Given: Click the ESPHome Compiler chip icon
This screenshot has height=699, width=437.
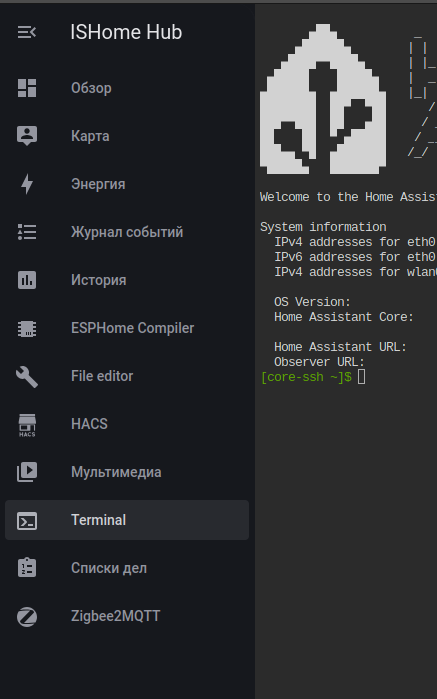Looking at the screenshot, I should 27,328.
